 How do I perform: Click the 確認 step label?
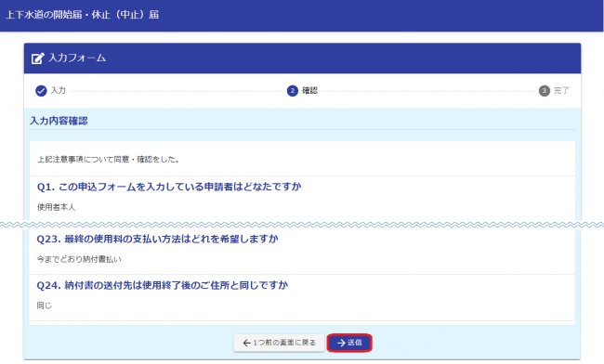309,91
